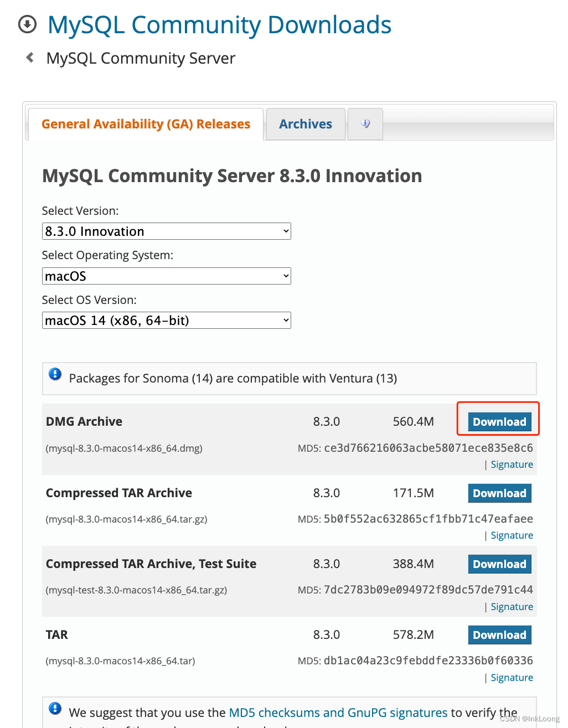568x728 pixels.
Task: Download Compressed TAR Archive, Test Suite
Action: (499, 564)
